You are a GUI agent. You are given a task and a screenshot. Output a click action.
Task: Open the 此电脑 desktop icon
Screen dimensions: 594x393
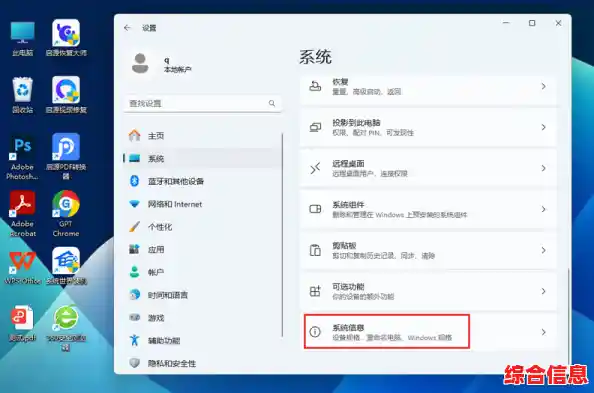click(22, 38)
